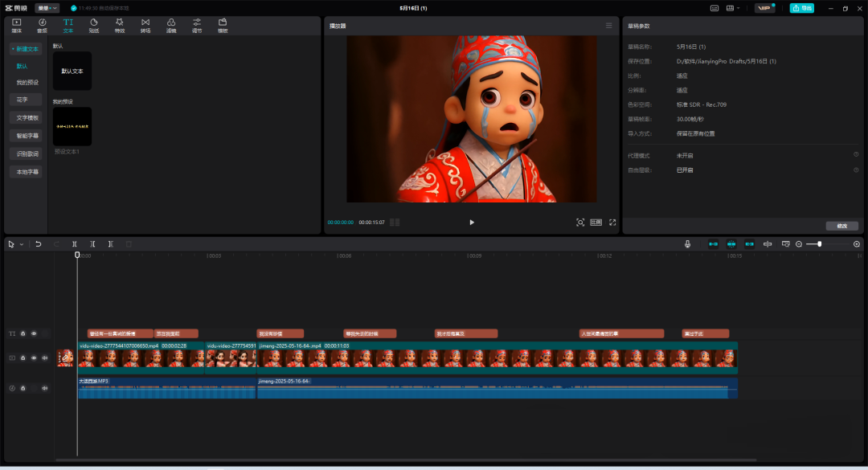
Task: Click the 修改 button in draft parameters
Action: tap(842, 226)
